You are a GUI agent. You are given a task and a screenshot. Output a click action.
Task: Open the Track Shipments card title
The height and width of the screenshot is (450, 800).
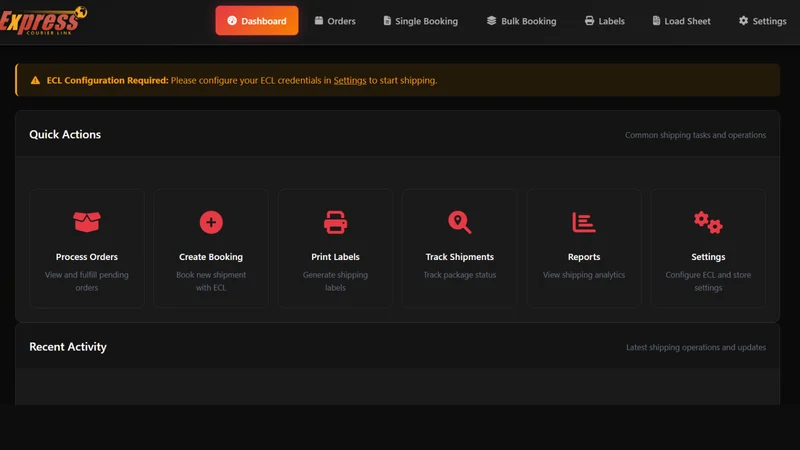[460, 257]
